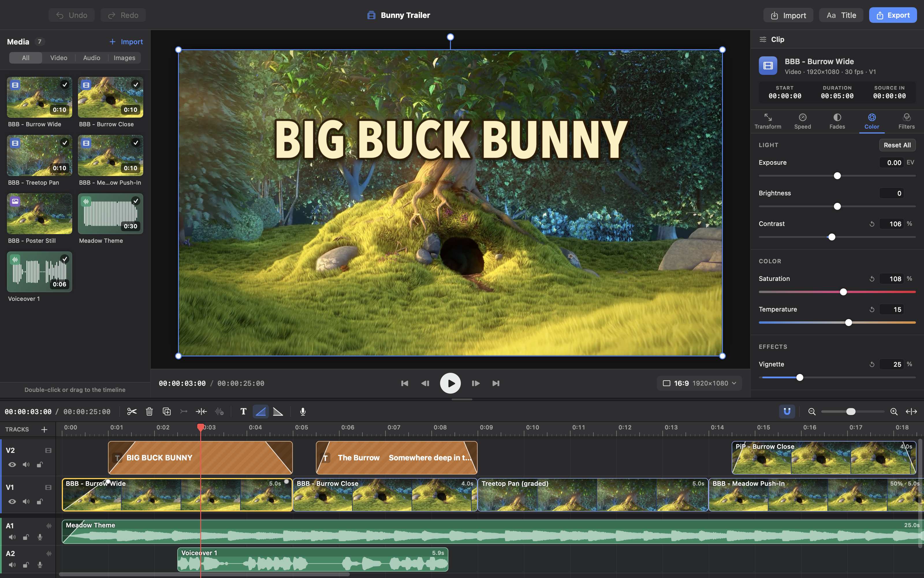Viewport: 924px width, 578px height.
Task: Hide the V1 track with eye icon
Action: 12,501
